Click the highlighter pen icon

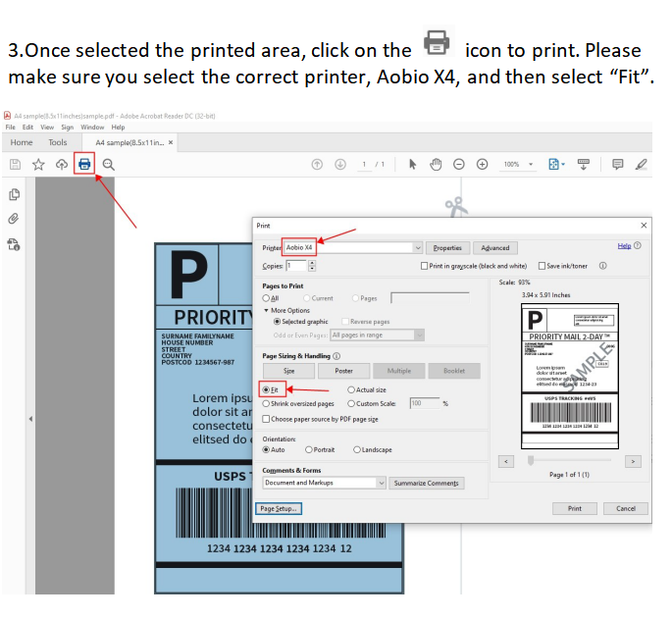[642, 164]
